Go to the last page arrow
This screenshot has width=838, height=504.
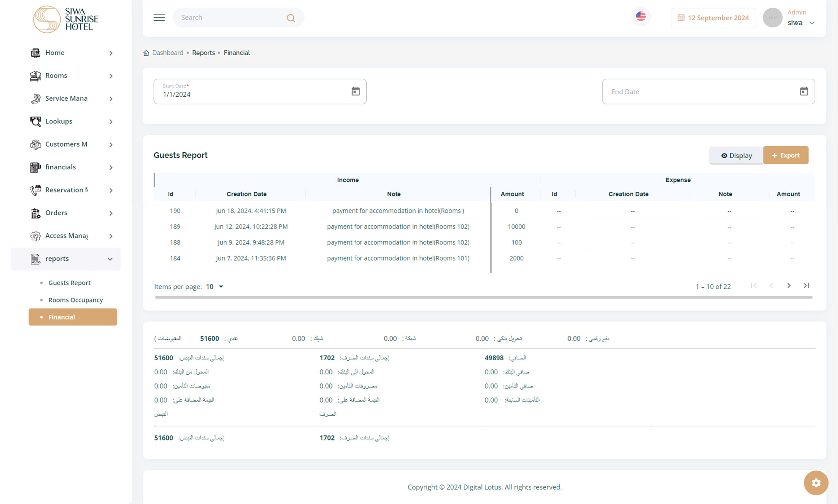(807, 286)
